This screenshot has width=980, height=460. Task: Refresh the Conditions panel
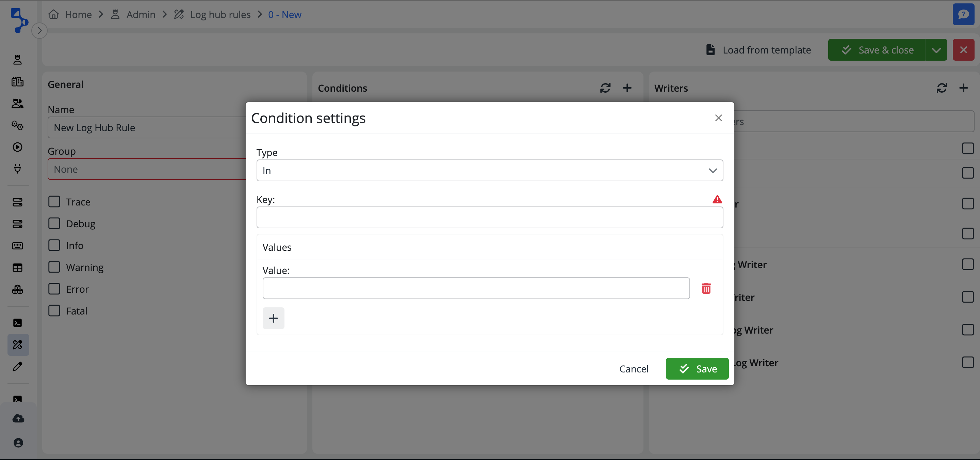[x=605, y=88]
